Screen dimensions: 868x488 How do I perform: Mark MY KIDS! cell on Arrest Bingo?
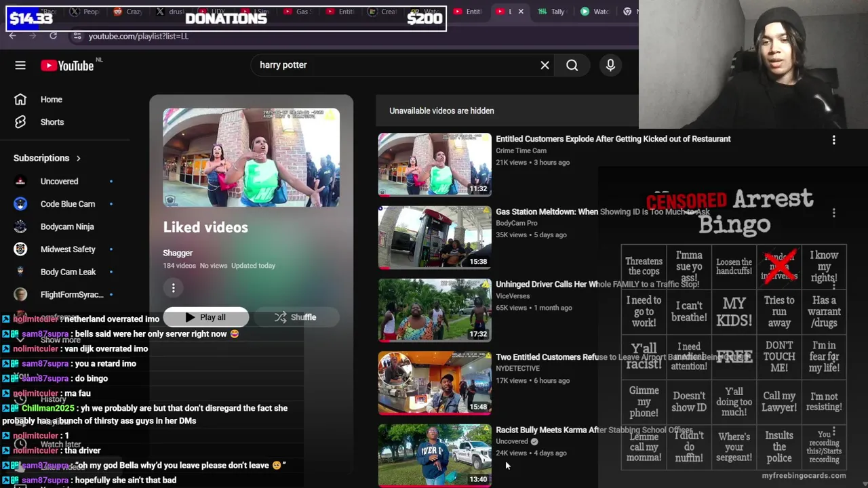[x=734, y=311]
